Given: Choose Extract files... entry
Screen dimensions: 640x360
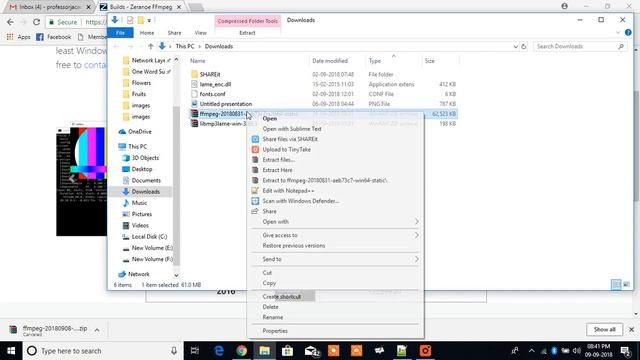Looking at the screenshot, I should click(278, 160).
